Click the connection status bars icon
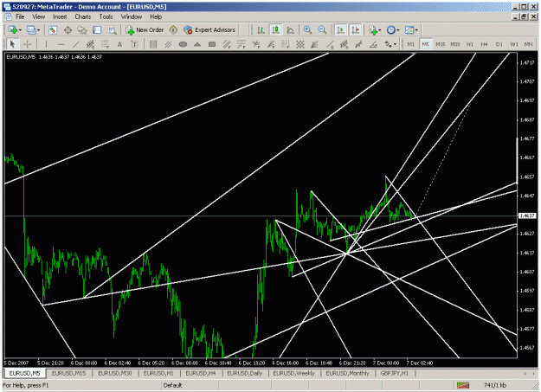The image size is (541, 392). pyautogui.click(x=463, y=385)
